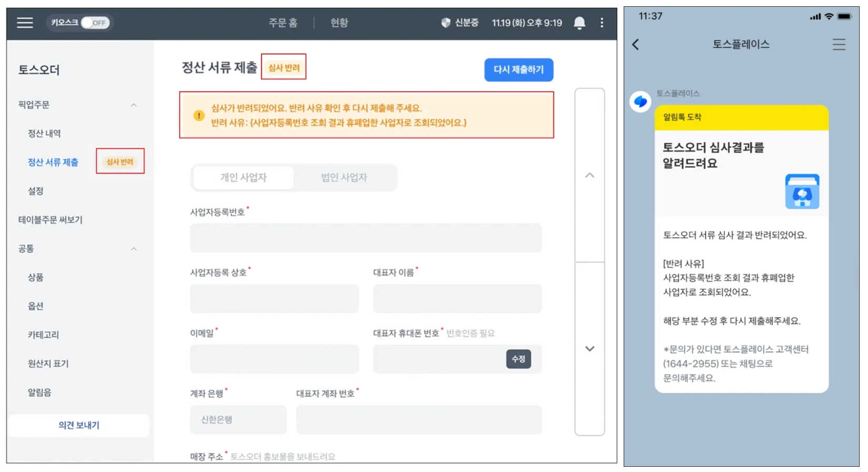Open the notification bell

(x=580, y=23)
